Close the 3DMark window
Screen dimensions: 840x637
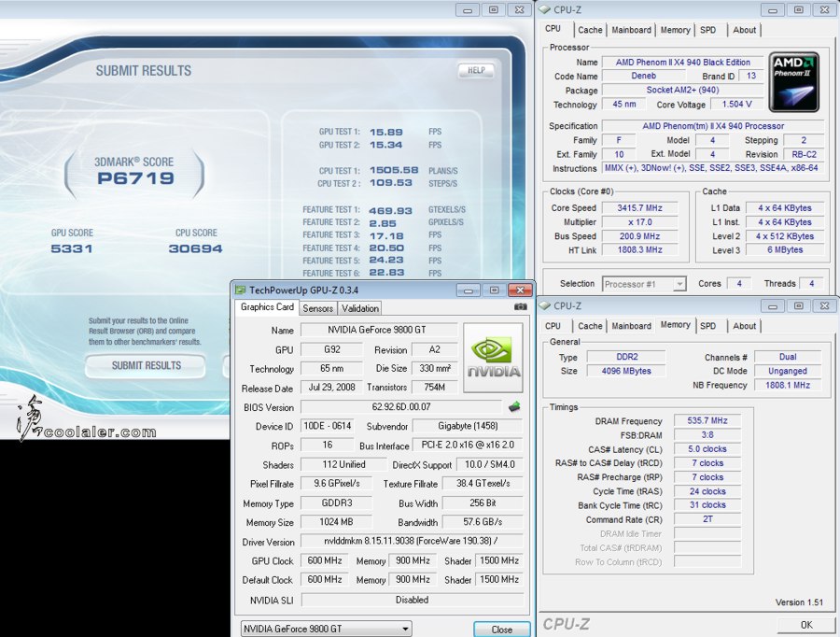point(519,9)
